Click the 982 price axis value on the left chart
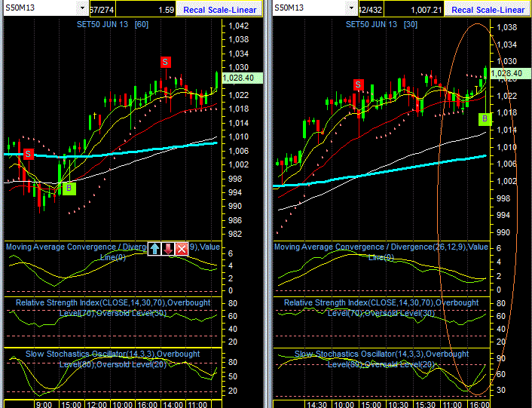 click(235, 234)
